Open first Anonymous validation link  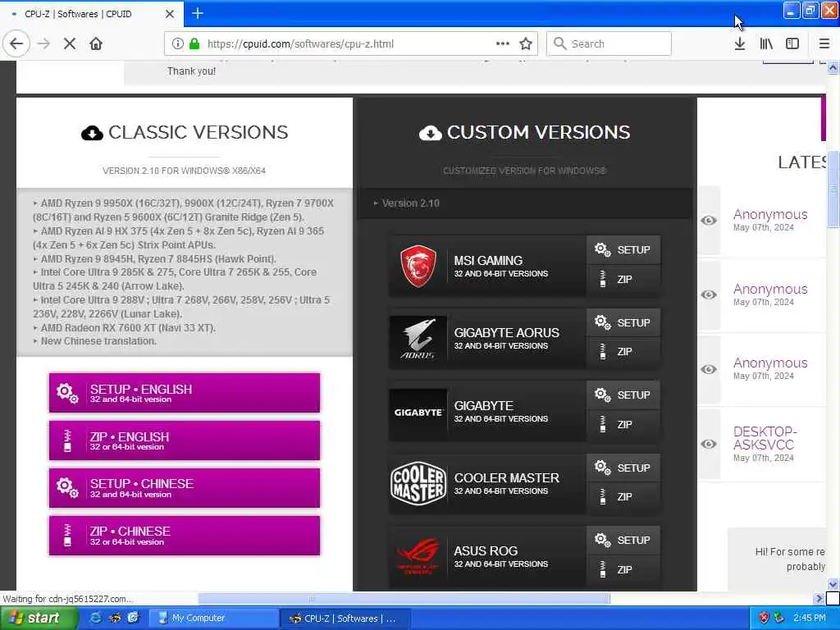769,214
